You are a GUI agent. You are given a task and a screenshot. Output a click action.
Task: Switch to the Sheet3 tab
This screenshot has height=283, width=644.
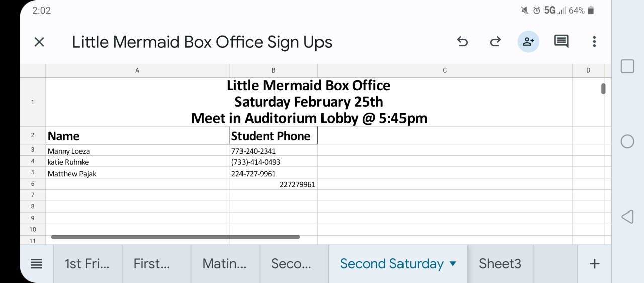tap(500, 264)
